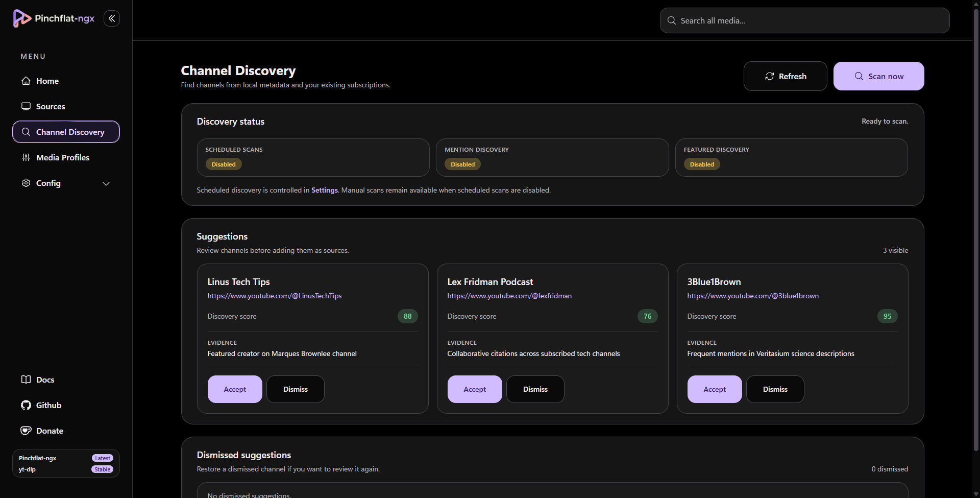980x498 pixels.
Task: Click the Featured Discovery Disabled badge
Action: 702,164
